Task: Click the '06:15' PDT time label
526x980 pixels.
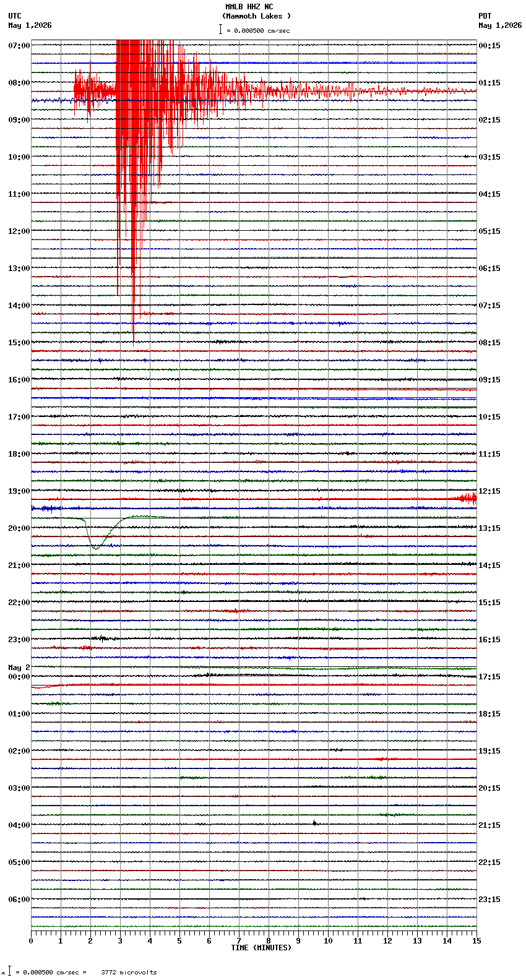Action: pyautogui.click(x=489, y=269)
